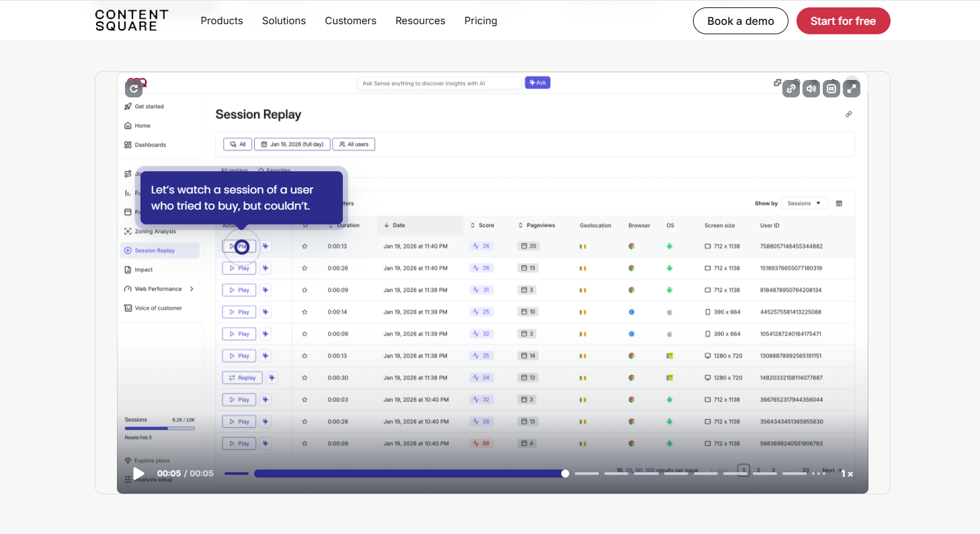Favorite the 0:00:13 session at 11:40 PM
Screen dimensions: 980x534
click(x=304, y=247)
